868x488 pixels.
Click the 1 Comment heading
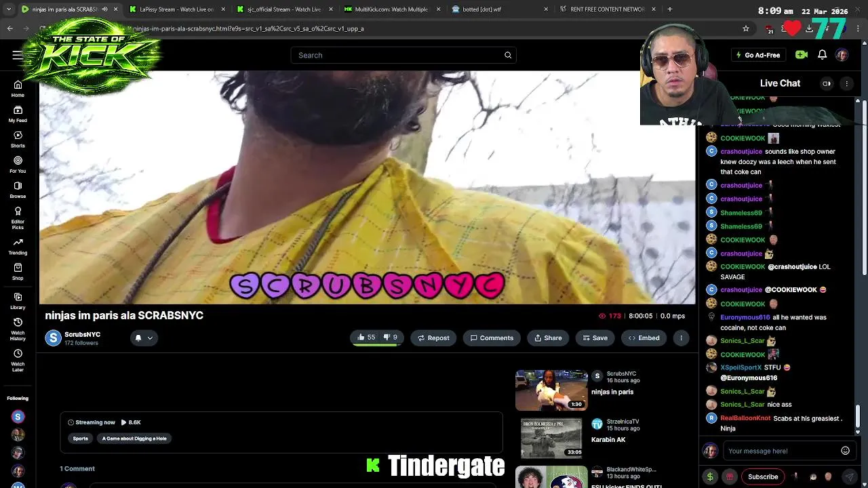(x=77, y=468)
